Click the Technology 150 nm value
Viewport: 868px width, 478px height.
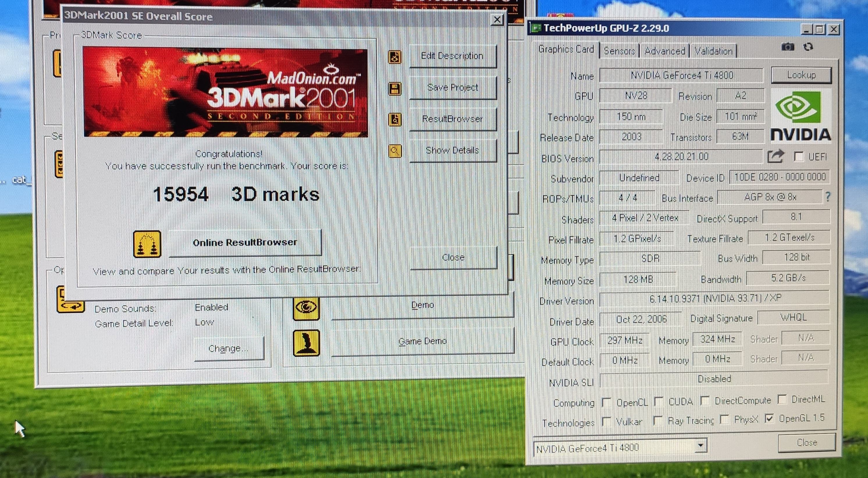click(x=631, y=117)
